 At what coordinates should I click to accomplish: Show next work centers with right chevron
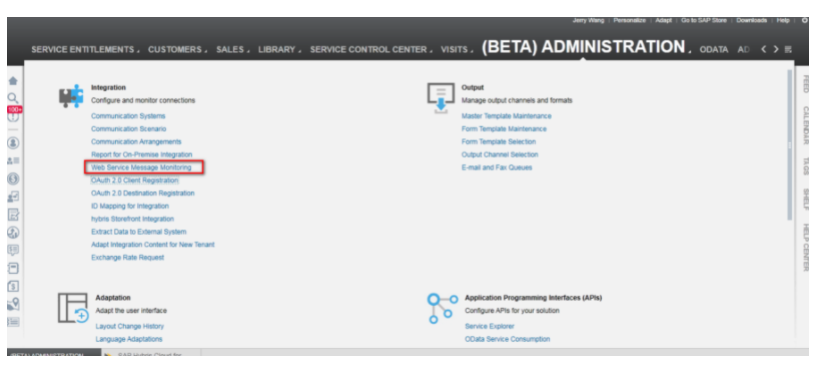click(776, 49)
